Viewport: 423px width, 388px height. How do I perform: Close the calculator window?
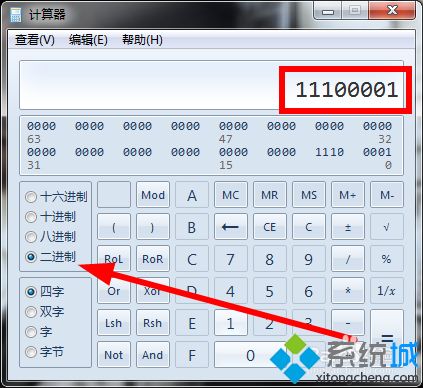click(392, 11)
